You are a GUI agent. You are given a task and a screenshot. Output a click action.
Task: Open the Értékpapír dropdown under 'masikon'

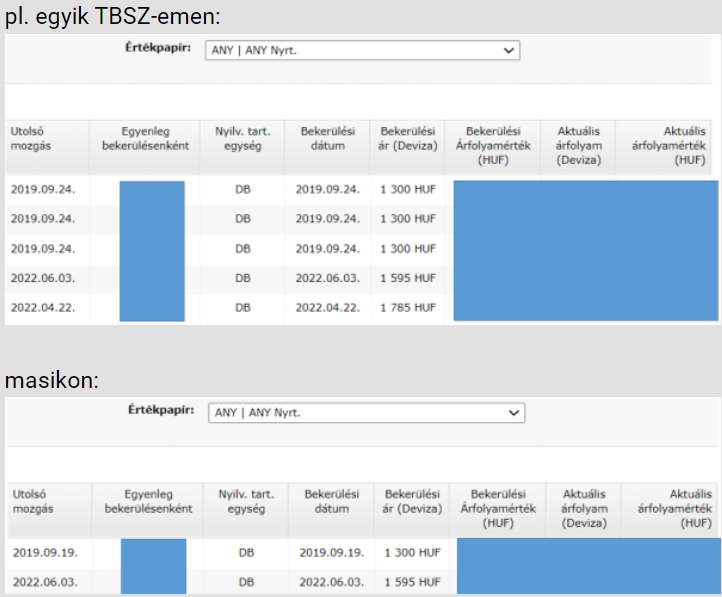tap(367, 413)
